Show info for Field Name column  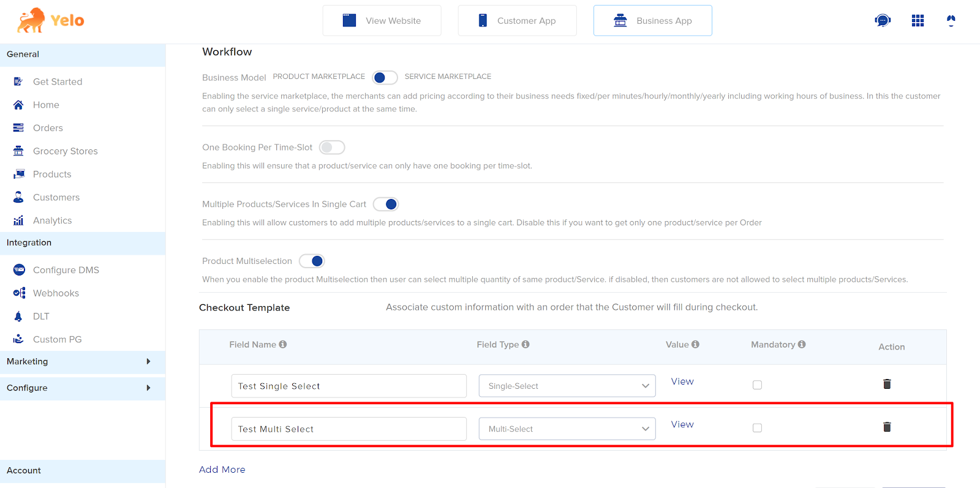pos(283,344)
